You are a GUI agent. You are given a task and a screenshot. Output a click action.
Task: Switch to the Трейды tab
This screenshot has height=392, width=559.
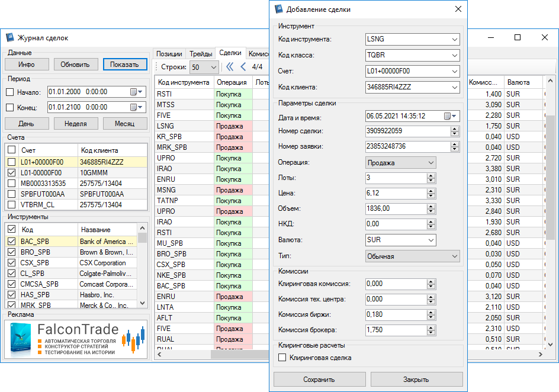click(201, 54)
